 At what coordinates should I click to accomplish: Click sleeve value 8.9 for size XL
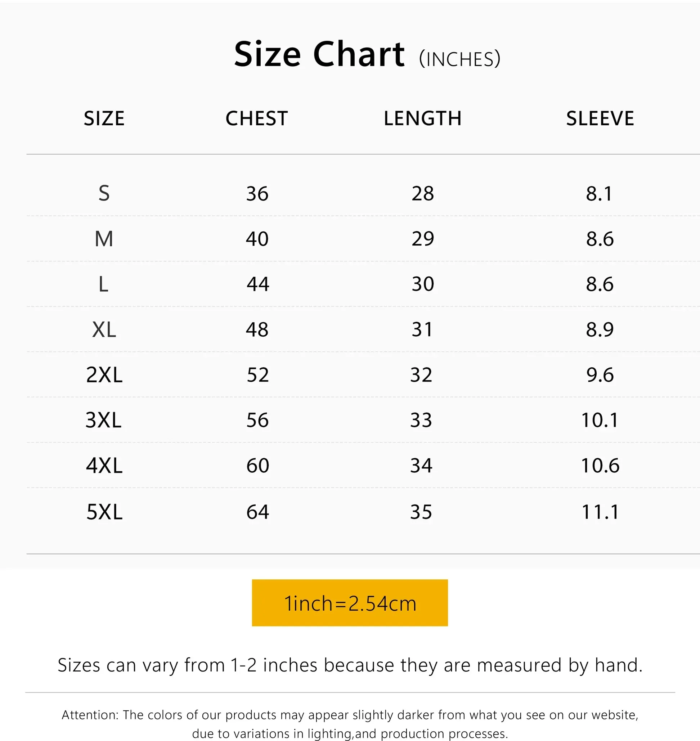tap(600, 329)
